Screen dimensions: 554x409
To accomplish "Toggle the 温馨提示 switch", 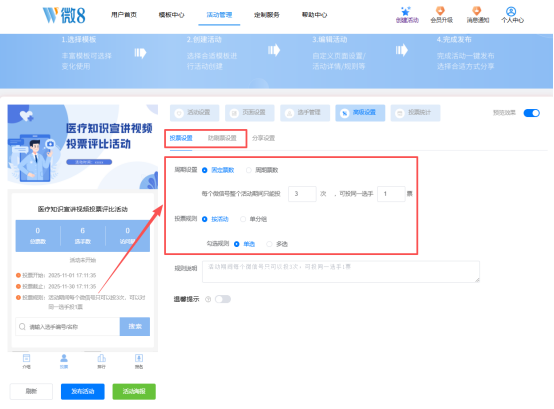I will 223,300.
